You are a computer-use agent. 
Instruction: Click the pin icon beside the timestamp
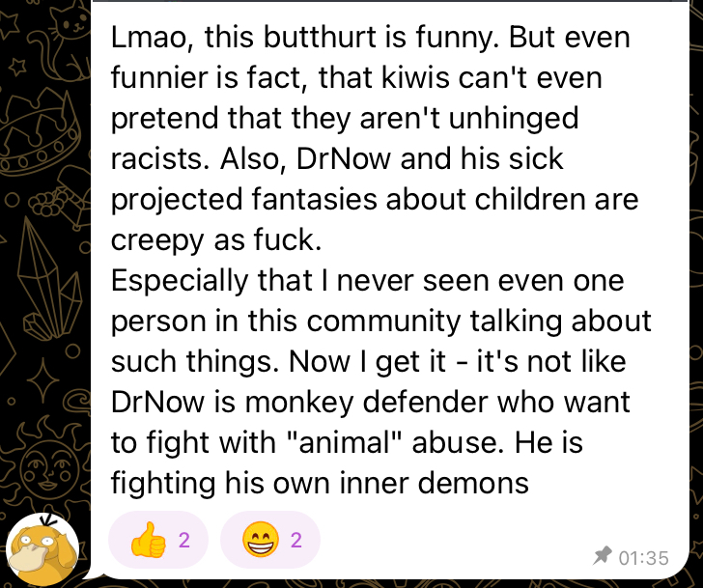[603, 556]
